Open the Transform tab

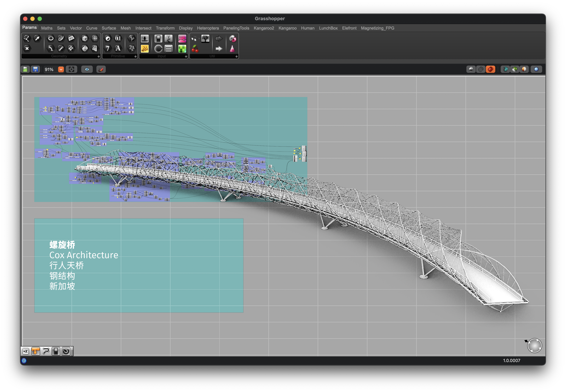165,28
